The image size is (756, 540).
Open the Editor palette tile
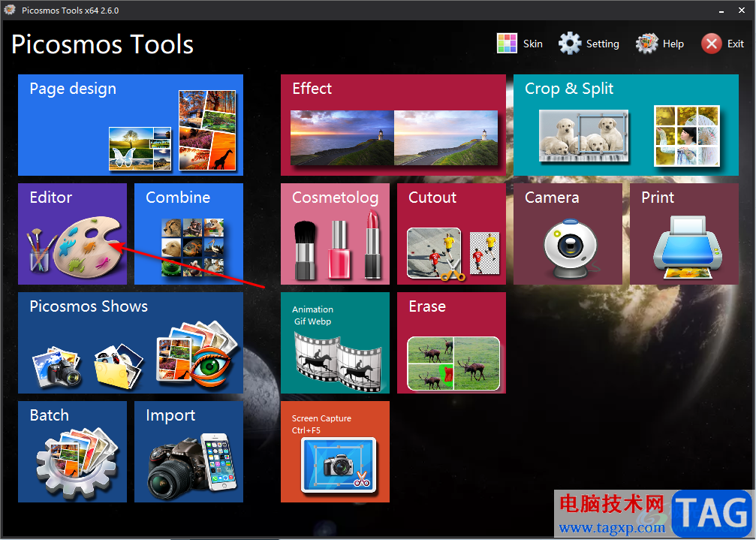coord(72,234)
